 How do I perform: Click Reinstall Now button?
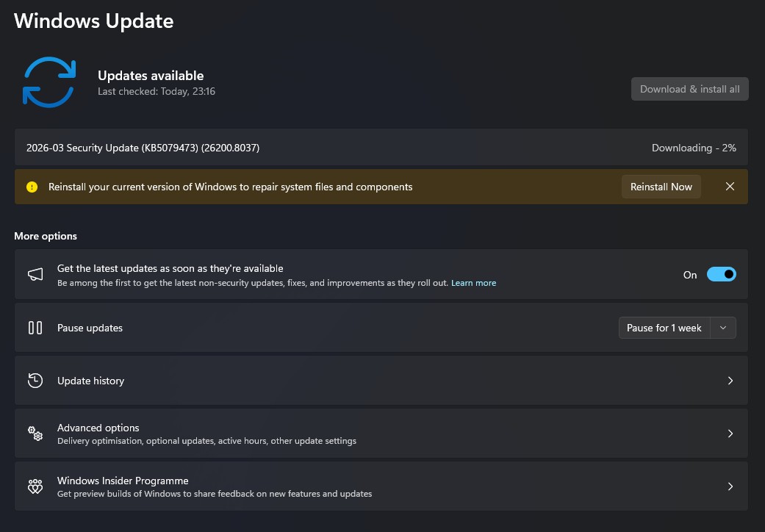[661, 187]
